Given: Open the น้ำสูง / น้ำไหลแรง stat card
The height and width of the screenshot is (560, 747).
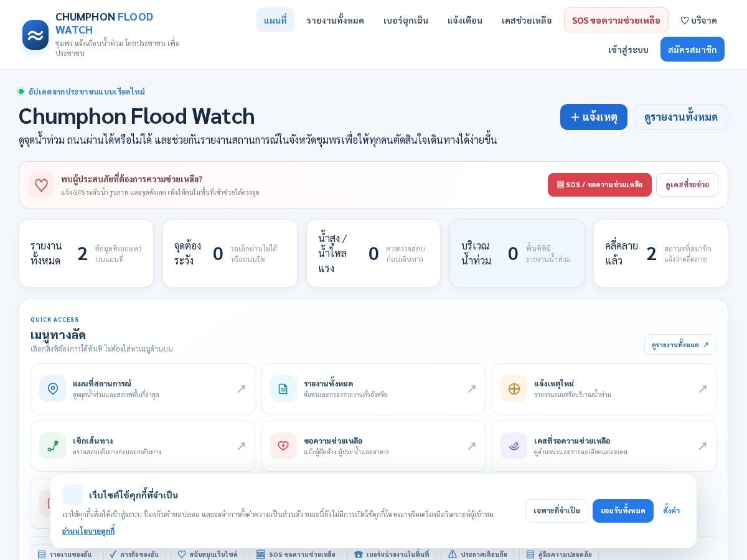Looking at the screenshot, I should click(374, 253).
